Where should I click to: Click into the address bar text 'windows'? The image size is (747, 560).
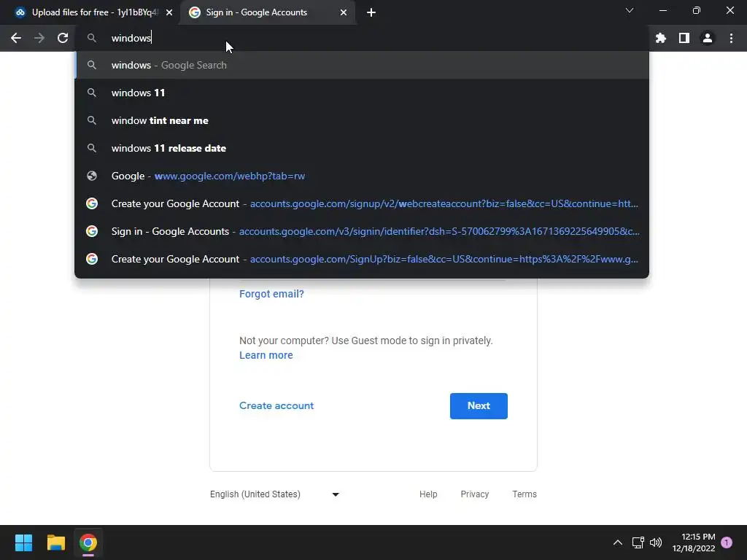tap(131, 38)
